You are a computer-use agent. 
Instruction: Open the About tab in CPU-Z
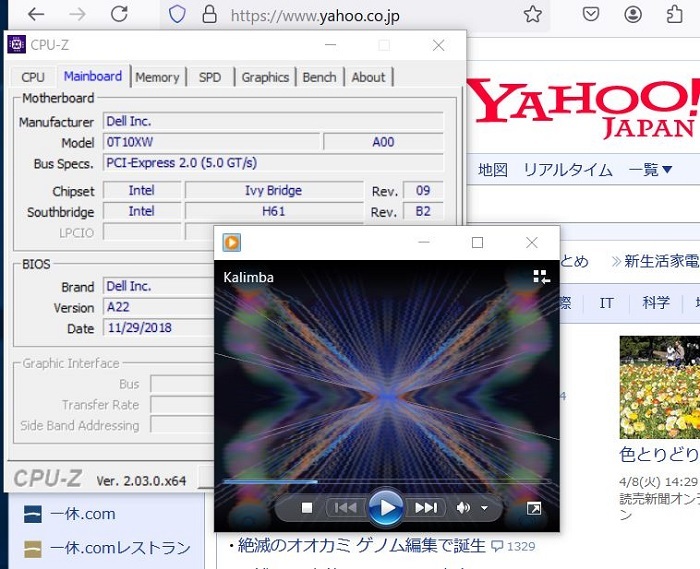[x=368, y=77]
